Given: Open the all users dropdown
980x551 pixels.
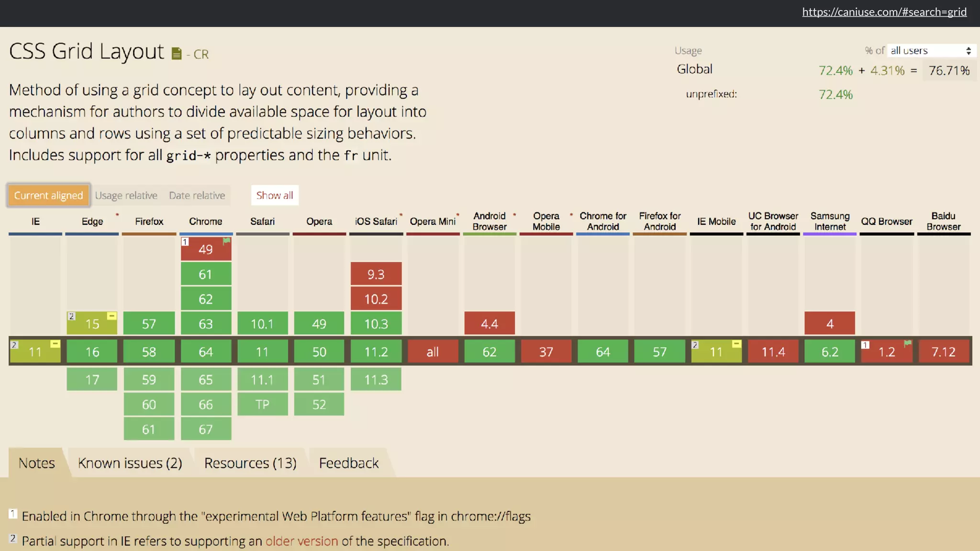Looking at the screenshot, I should coord(931,50).
